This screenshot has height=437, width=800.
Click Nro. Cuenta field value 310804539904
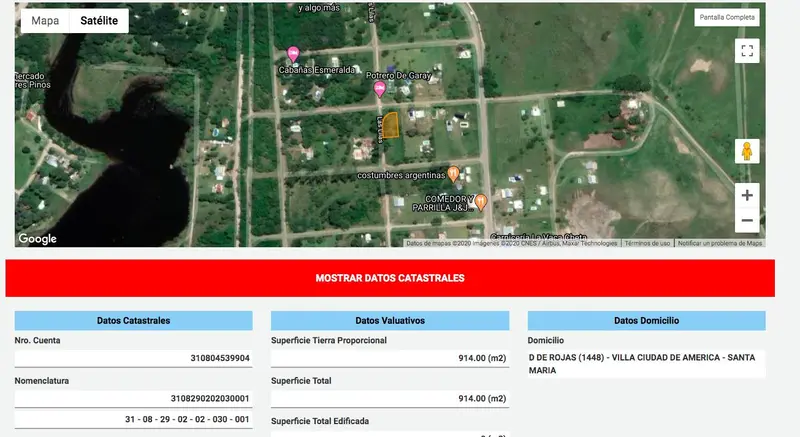(x=134, y=358)
